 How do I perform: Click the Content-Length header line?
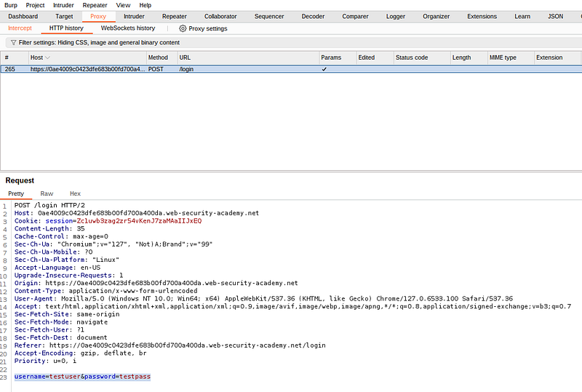49,228
